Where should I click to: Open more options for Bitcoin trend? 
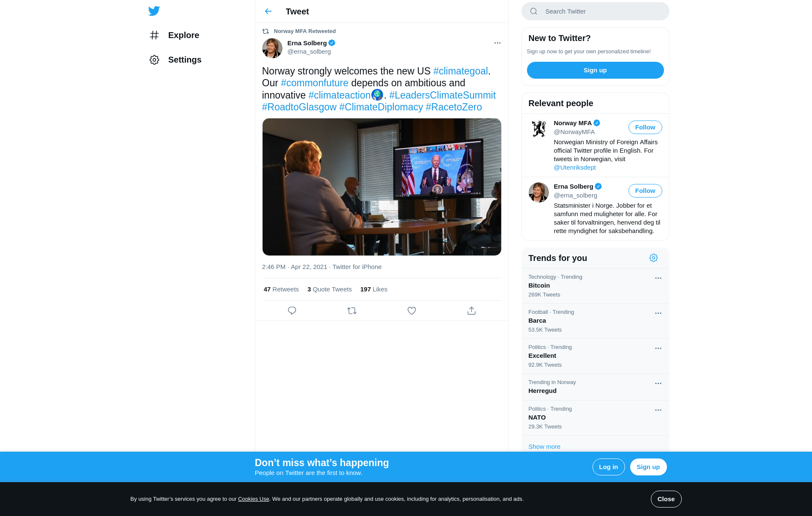tap(658, 278)
